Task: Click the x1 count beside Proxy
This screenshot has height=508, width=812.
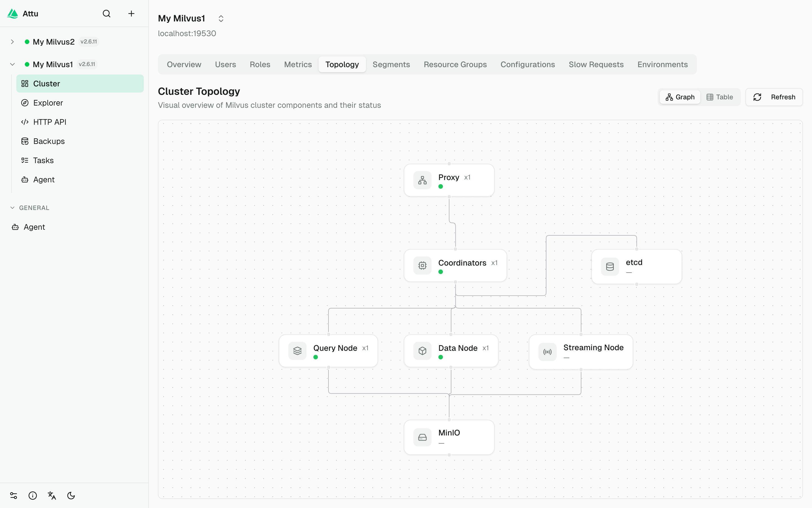Action: click(x=467, y=178)
